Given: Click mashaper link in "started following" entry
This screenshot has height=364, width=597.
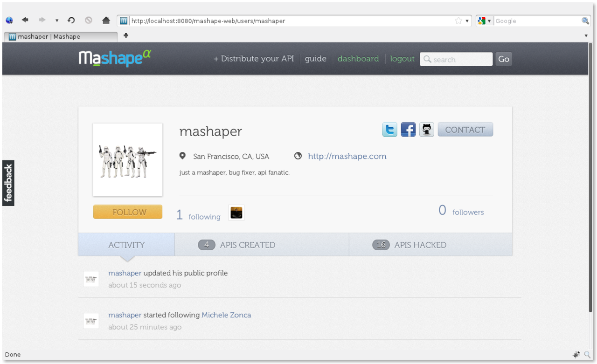Looking at the screenshot, I should [125, 315].
